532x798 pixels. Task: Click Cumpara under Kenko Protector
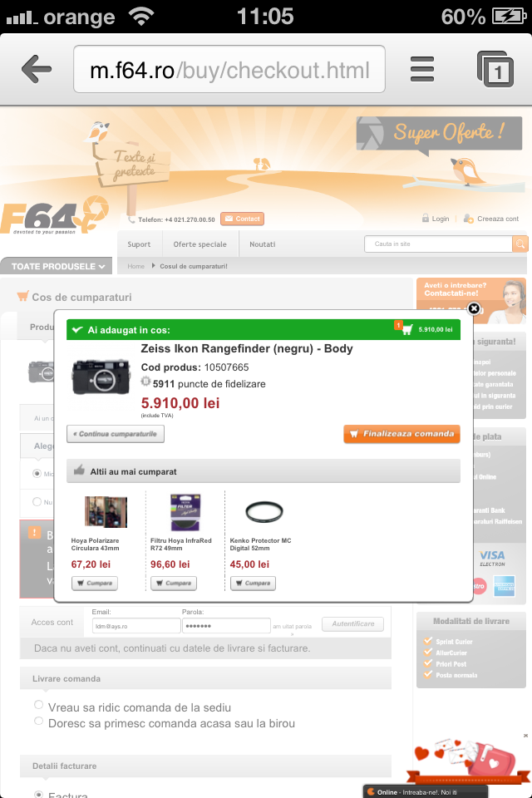click(x=253, y=584)
